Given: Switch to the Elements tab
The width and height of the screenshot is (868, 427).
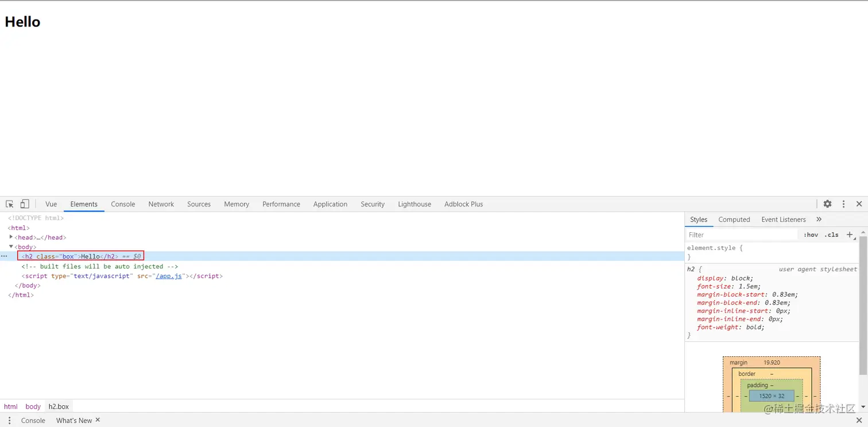Looking at the screenshot, I should click(84, 204).
